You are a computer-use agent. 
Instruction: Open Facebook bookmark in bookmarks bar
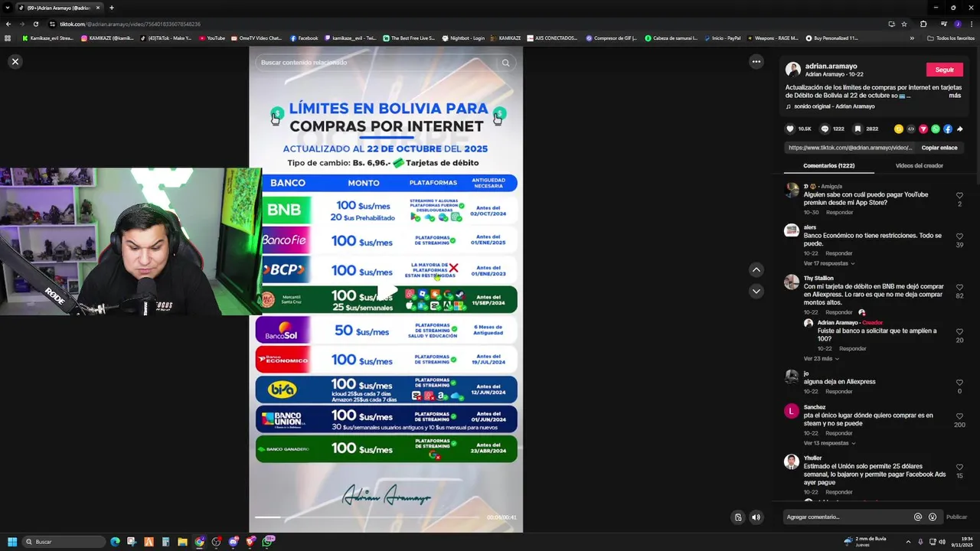coord(304,38)
